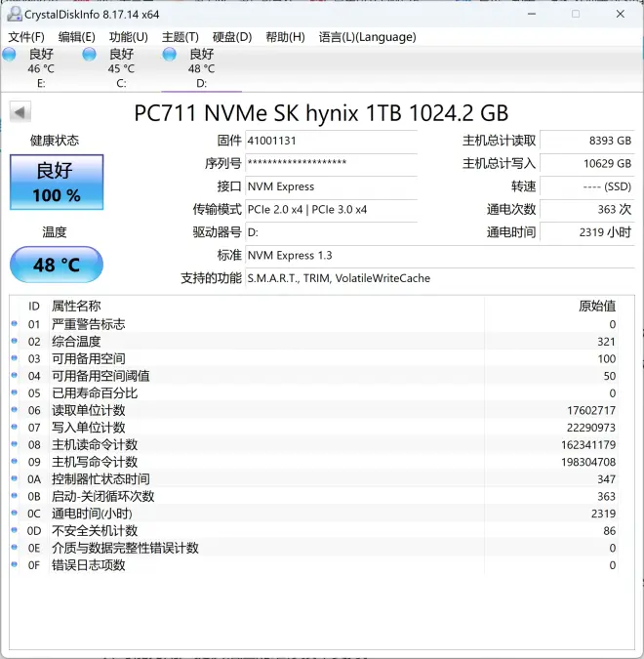Open the 帮助(H) menu

tap(285, 37)
